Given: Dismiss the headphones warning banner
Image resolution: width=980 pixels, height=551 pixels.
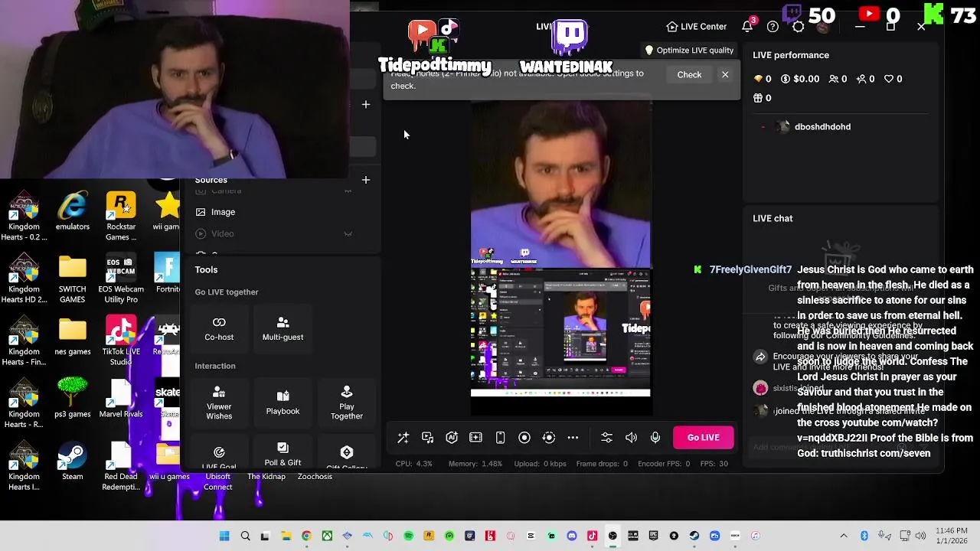Looking at the screenshot, I should click(x=725, y=75).
